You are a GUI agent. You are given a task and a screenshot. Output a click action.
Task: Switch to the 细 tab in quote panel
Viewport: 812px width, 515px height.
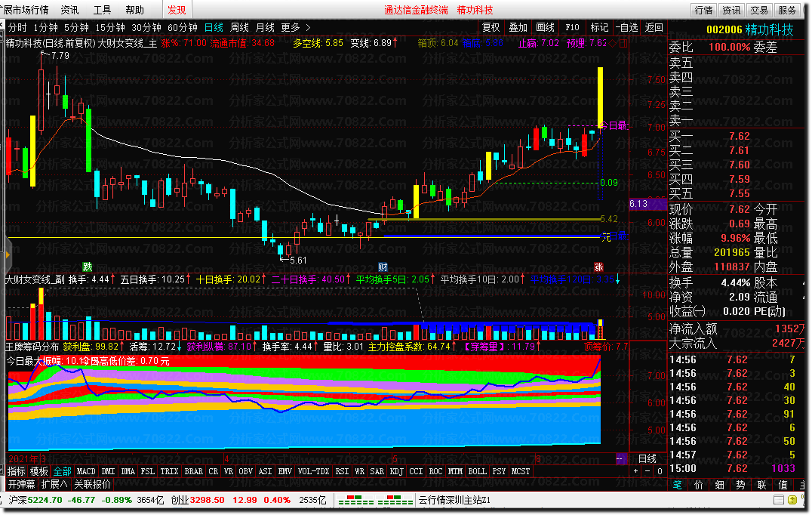[719, 485]
